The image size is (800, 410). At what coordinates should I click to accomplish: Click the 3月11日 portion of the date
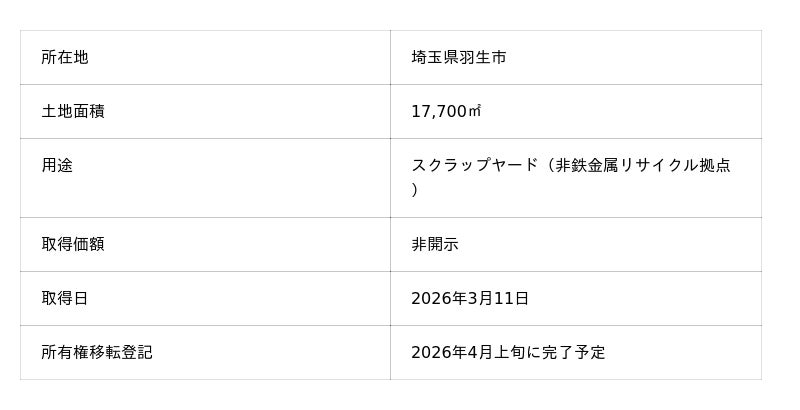498,298
